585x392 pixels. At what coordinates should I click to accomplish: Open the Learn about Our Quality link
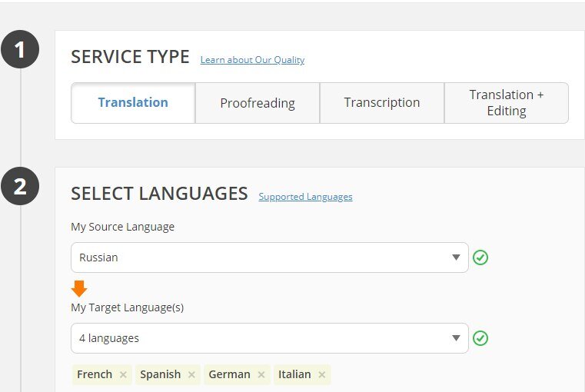(x=252, y=60)
